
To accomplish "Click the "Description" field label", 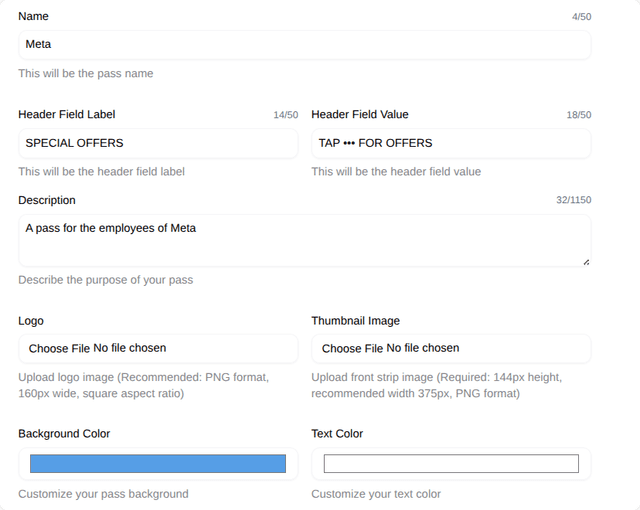I will pos(47,200).
